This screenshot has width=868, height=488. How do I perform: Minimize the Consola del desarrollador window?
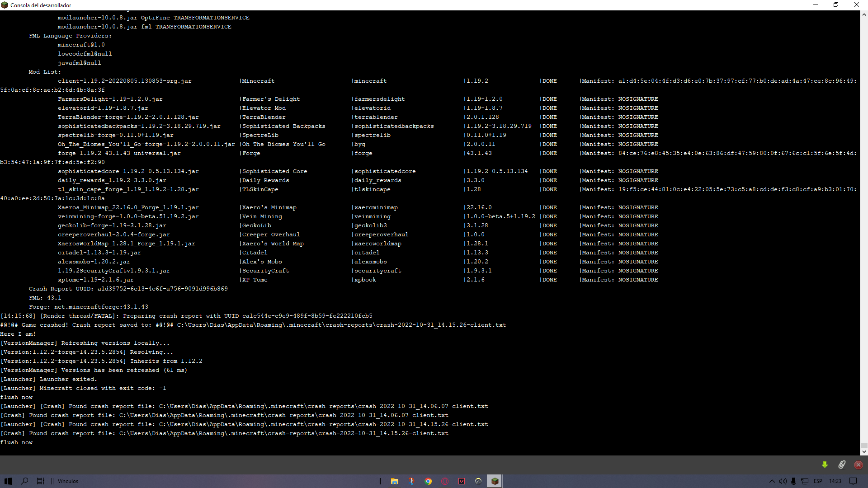816,5
